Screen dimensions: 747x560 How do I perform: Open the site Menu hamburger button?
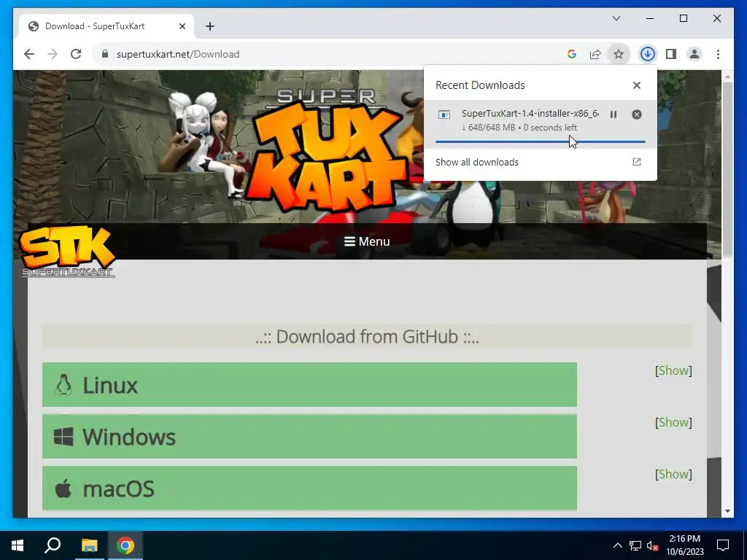tap(367, 241)
